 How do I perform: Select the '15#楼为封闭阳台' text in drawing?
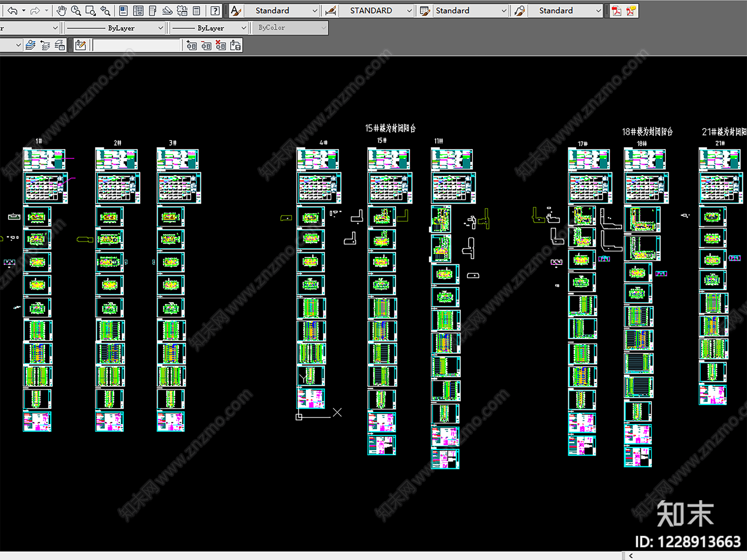point(390,128)
